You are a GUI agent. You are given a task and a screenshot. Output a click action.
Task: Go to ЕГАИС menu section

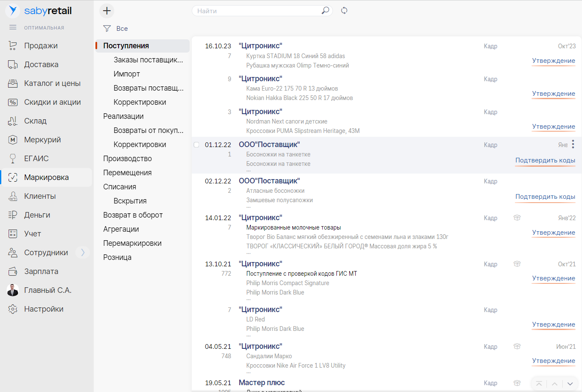[x=36, y=159]
